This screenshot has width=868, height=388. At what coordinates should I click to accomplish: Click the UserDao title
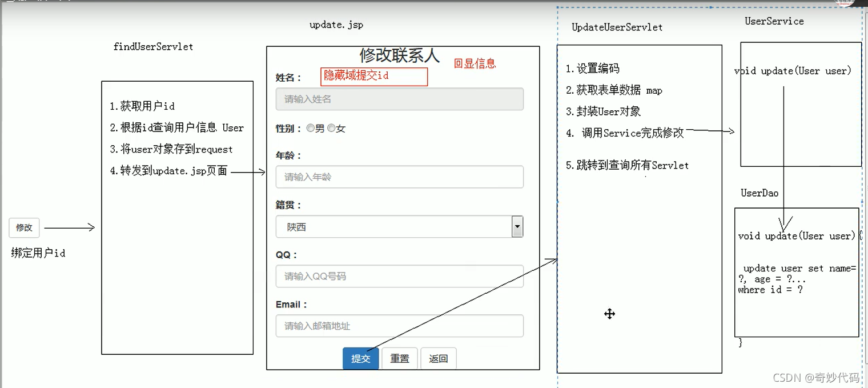tap(759, 193)
